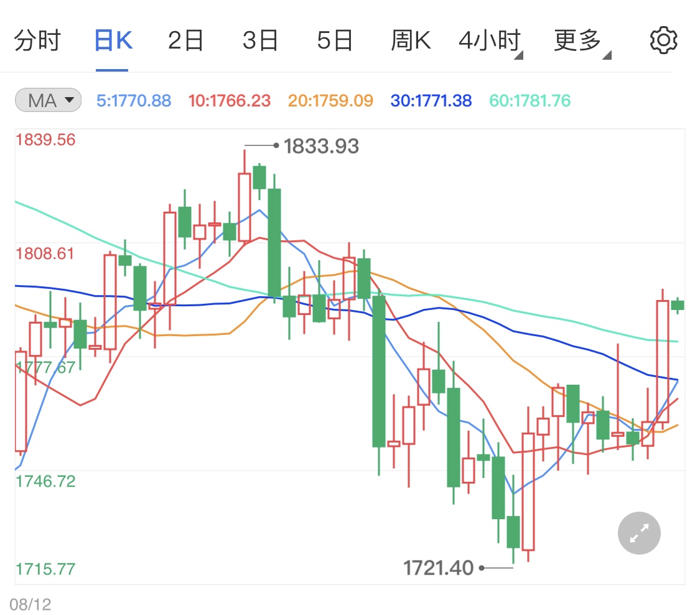This screenshot has width=700, height=615.
Task: Click the 1746.72 axis label
Action: point(45,481)
